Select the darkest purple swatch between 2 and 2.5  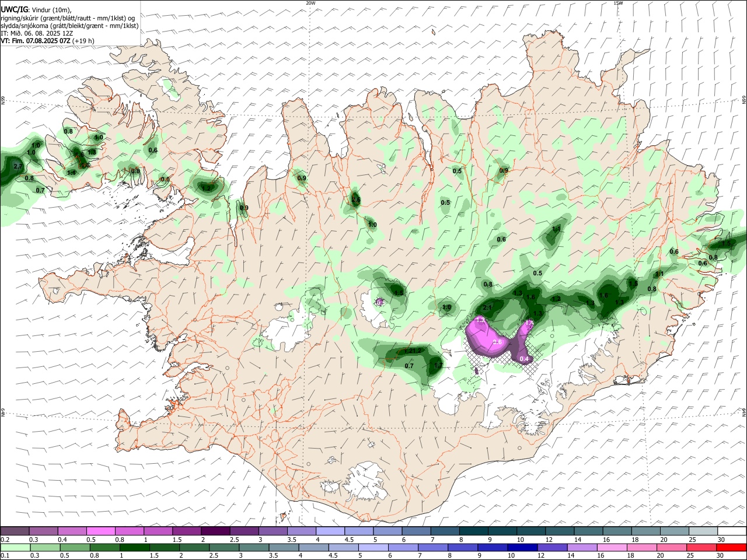coord(215,531)
